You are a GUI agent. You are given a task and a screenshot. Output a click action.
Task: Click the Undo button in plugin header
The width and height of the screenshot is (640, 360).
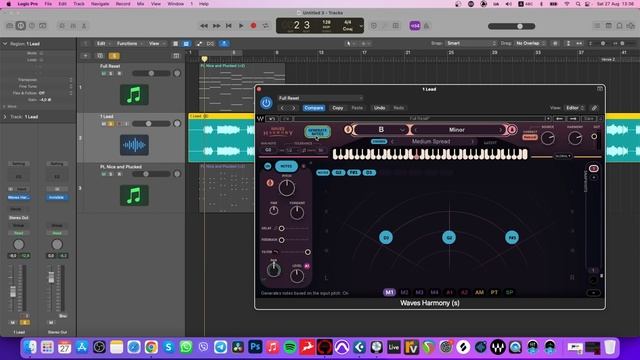(x=379, y=108)
